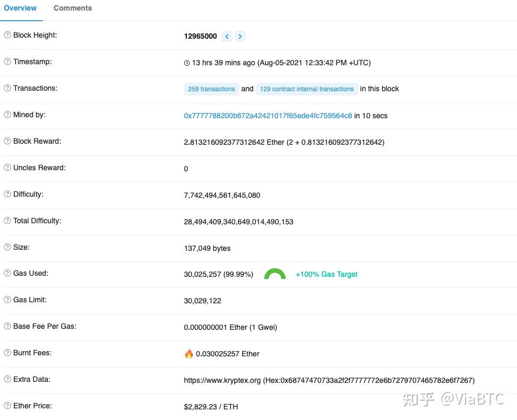Switch to the Comments tab
517x420 pixels.
[73, 8]
